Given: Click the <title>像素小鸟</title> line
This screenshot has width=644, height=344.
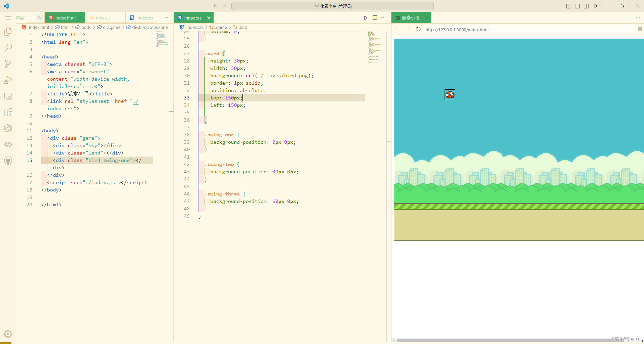Looking at the screenshot, I should pyautogui.click(x=80, y=94).
